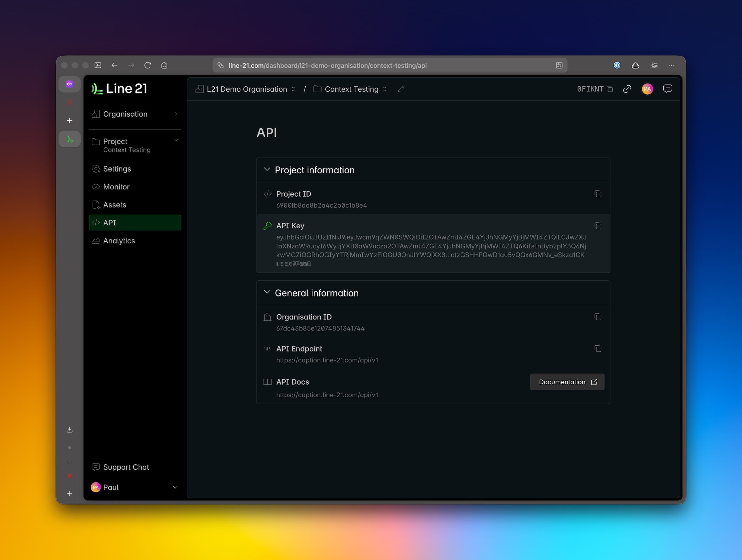Click the share link icon in the top bar
The height and width of the screenshot is (560, 742).
(x=627, y=89)
